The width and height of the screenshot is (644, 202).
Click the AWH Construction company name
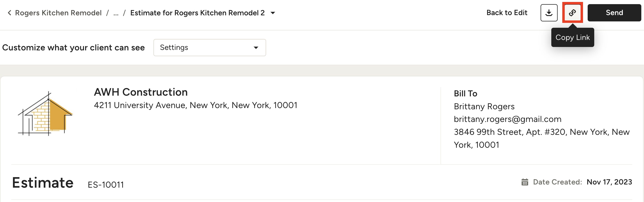141,92
